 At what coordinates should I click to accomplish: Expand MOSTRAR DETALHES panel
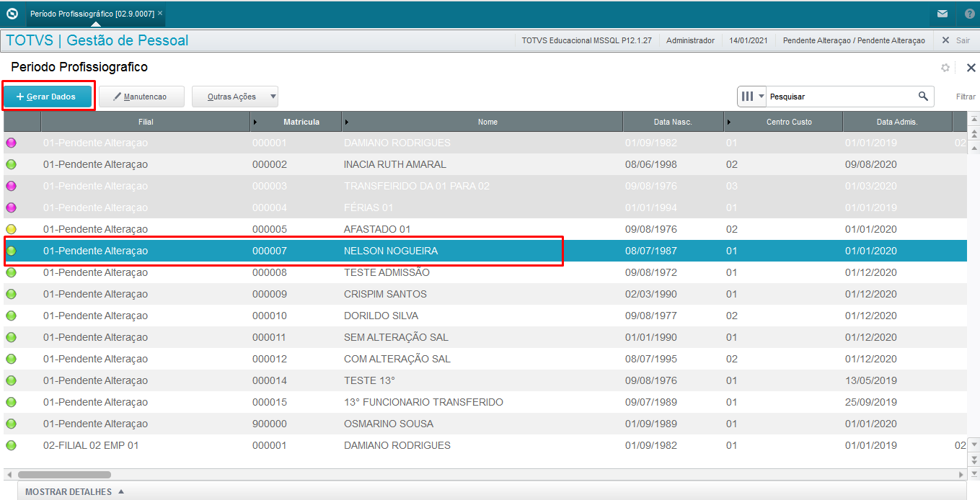pyautogui.click(x=75, y=492)
